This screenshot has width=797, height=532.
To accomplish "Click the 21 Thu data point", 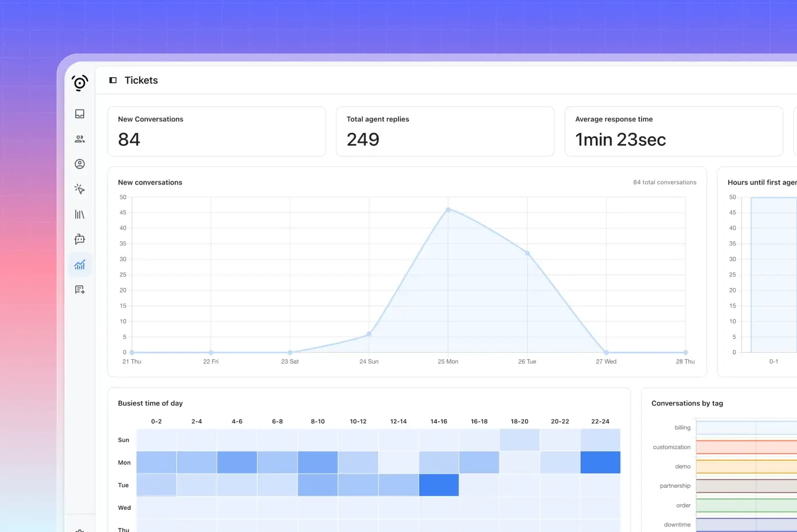I will coord(132,352).
